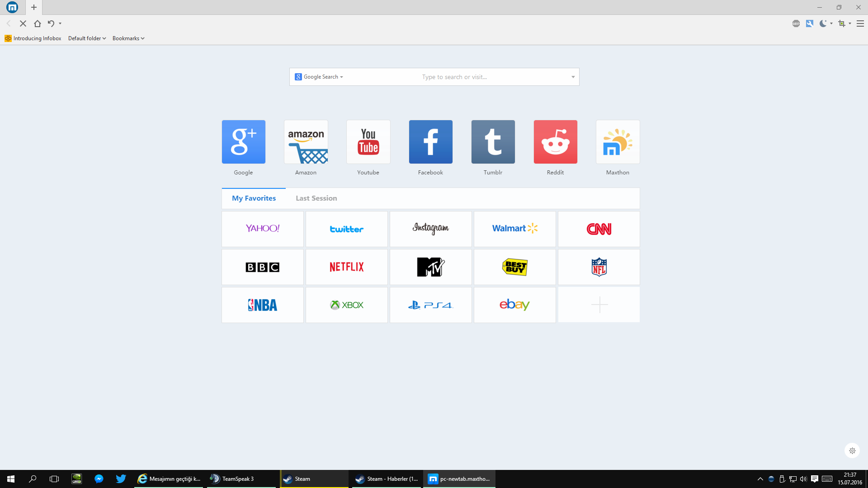Go back to previous page
This screenshot has height=488, width=868.
pyautogui.click(x=9, y=23)
